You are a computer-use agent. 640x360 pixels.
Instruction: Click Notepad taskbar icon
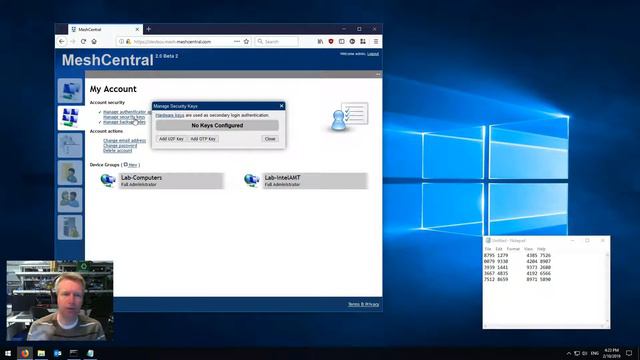coord(90,353)
